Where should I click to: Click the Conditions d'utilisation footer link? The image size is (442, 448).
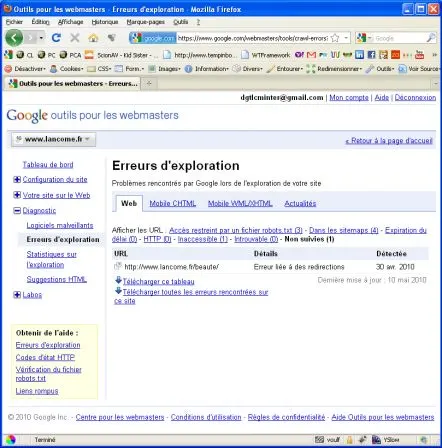click(206, 417)
